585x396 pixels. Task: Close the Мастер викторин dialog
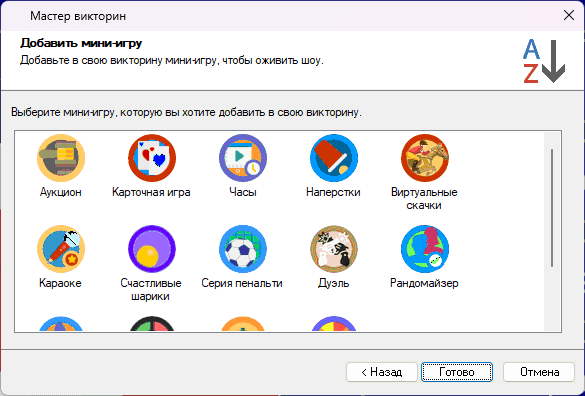pyautogui.click(x=569, y=16)
